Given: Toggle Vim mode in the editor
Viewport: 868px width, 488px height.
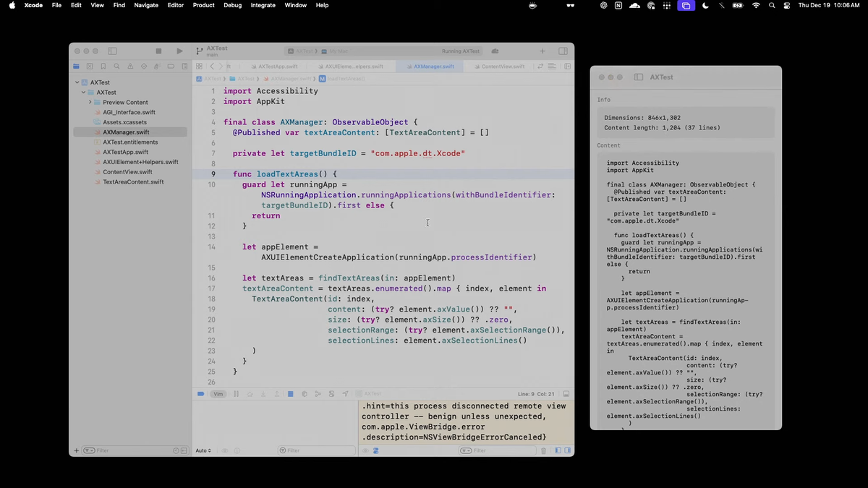Looking at the screenshot, I should [218, 394].
